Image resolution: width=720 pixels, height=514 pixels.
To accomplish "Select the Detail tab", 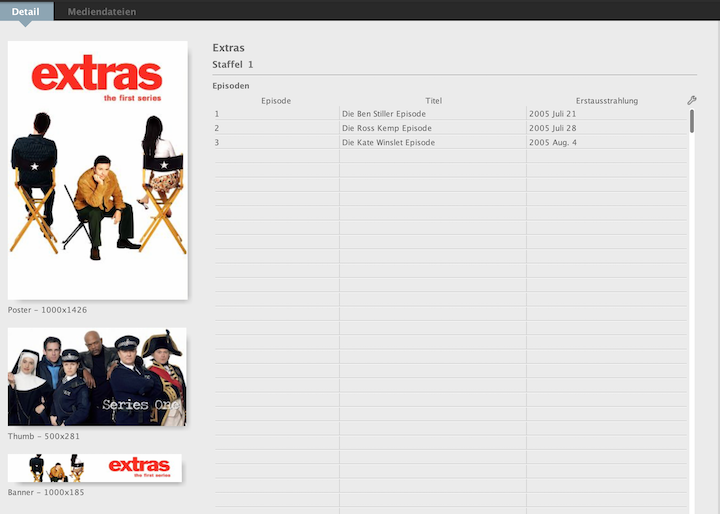I will click(26, 11).
